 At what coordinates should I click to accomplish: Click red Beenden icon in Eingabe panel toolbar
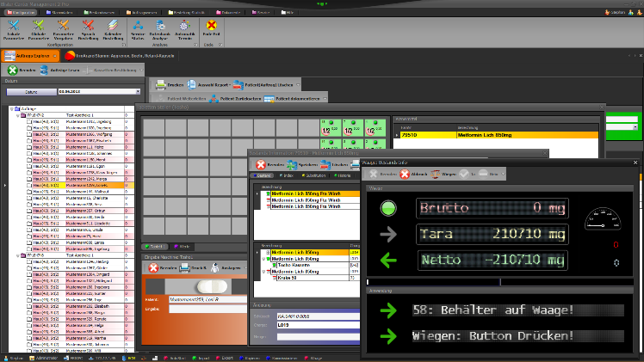(153, 267)
